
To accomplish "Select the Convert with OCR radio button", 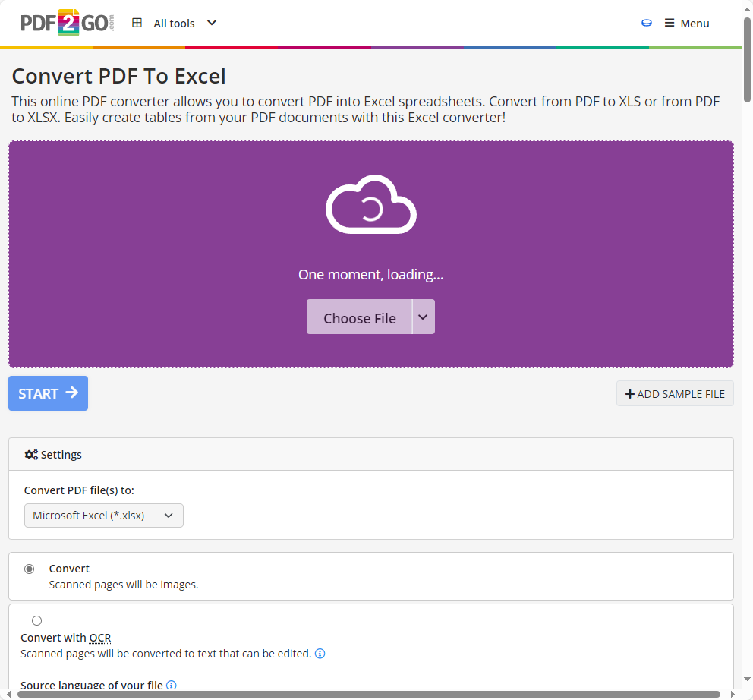I will [37, 621].
